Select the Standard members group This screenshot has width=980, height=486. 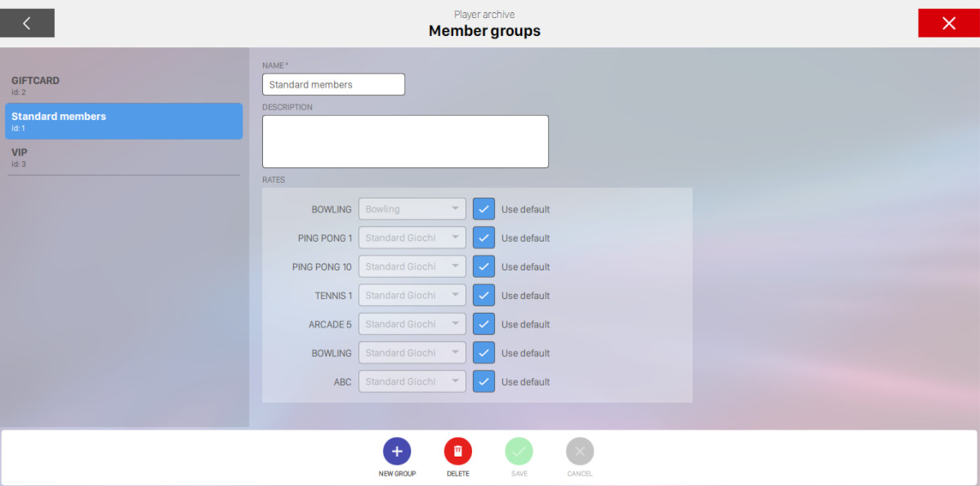(x=123, y=121)
